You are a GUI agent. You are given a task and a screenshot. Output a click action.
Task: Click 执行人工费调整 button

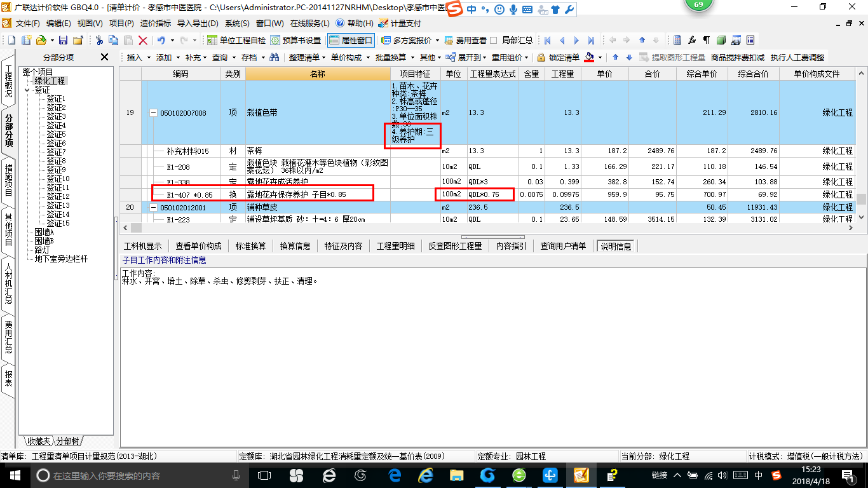[x=797, y=57]
